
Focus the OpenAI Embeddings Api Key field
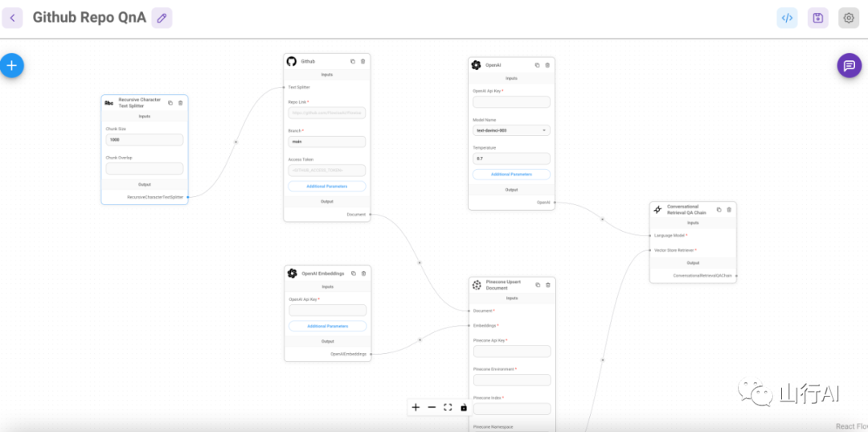coord(328,311)
